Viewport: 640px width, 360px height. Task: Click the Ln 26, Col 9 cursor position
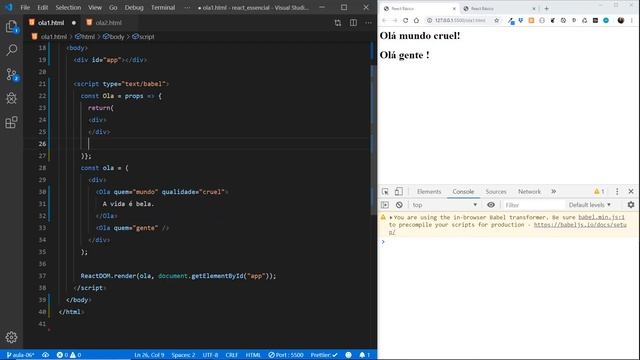(149, 355)
